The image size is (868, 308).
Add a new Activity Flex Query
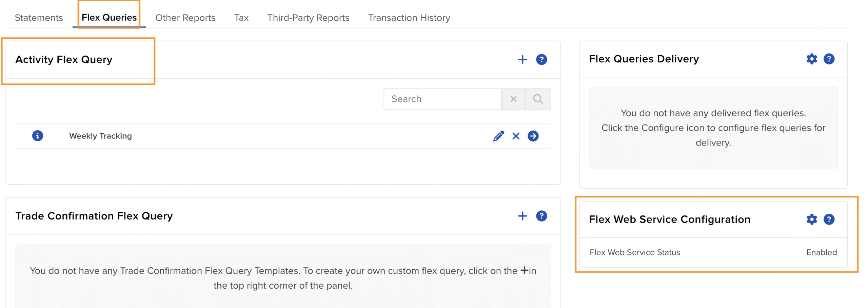click(522, 60)
